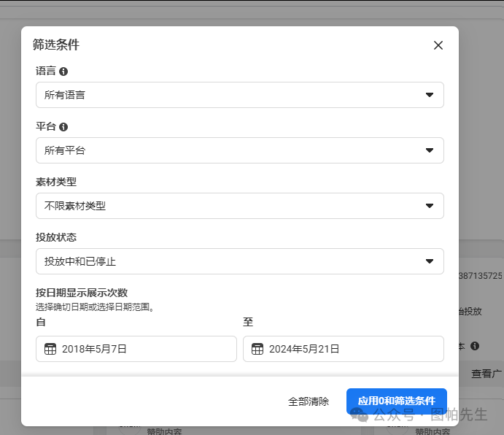This screenshot has width=504, height=435.
Task: Click the 查看广 link in the background
Action: 486,374
